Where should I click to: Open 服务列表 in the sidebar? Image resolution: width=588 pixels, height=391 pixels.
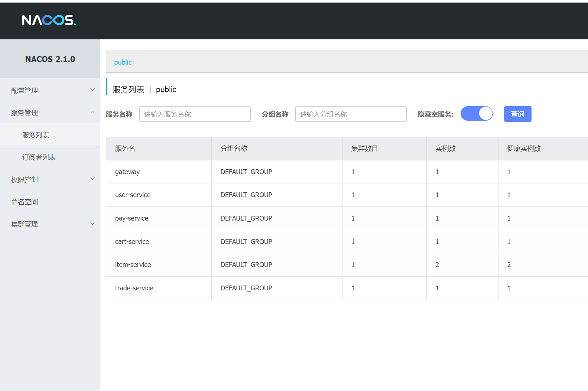(x=36, y=135)
